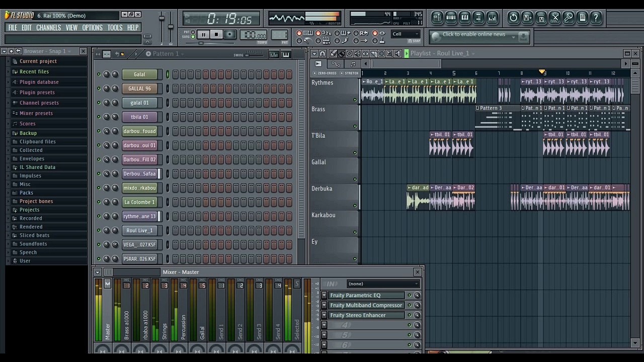Image resolution: width=644 pixels, height=362 pixels.
Task: Open the Piano Roll view from the top toolbar
Action: (465, 18)
